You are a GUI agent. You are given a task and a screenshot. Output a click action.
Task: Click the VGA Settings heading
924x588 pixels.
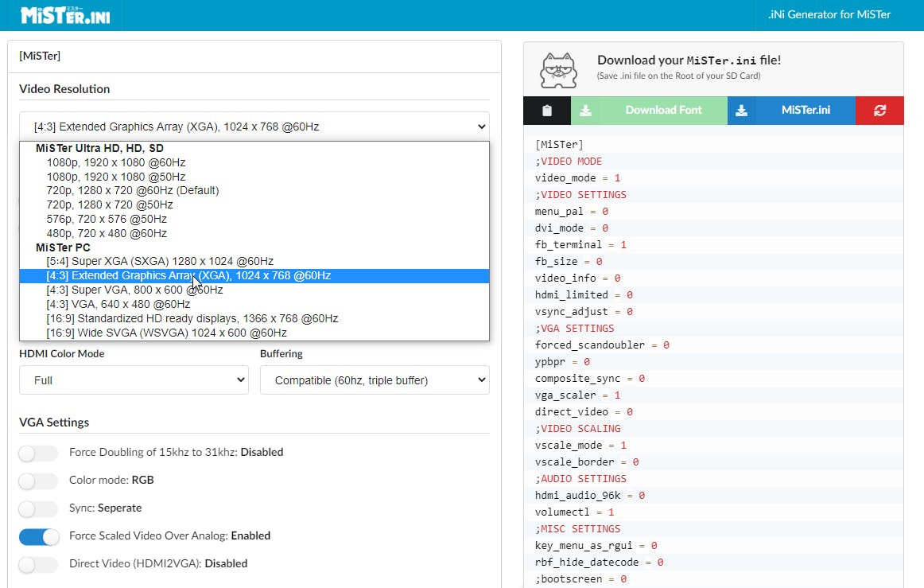(x=54, y=423)
